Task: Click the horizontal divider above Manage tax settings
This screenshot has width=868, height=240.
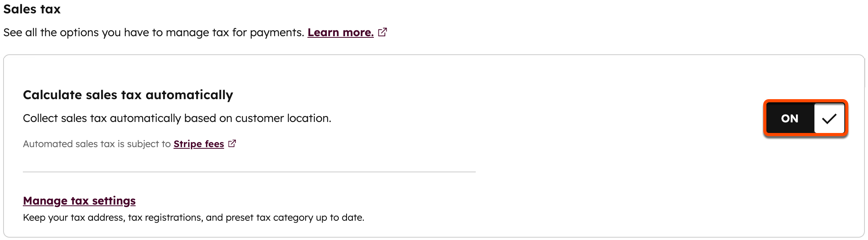Action: pos(249,172)
